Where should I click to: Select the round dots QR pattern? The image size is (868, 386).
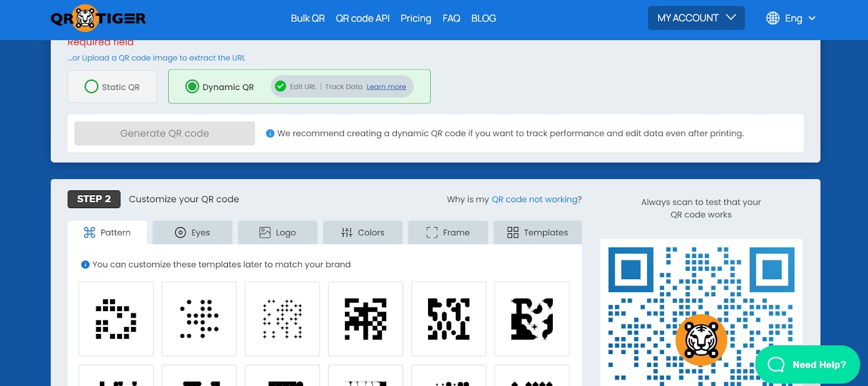click(199, 319)
